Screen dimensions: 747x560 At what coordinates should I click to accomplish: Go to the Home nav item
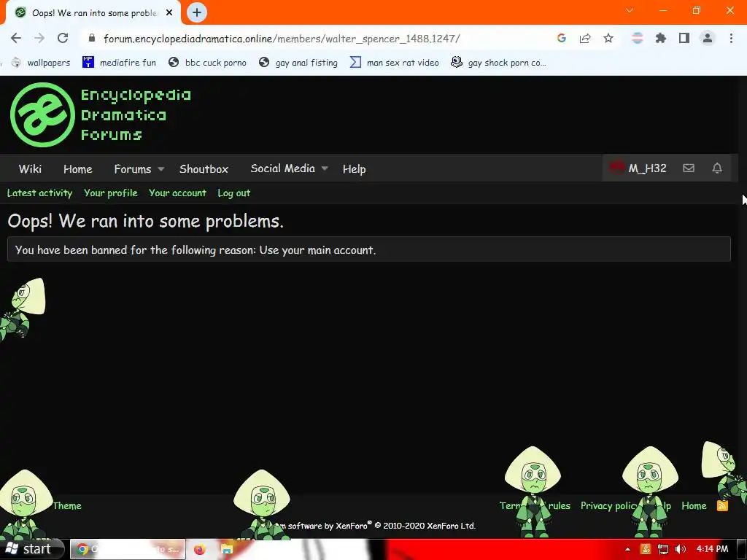[x=77, y=168]
